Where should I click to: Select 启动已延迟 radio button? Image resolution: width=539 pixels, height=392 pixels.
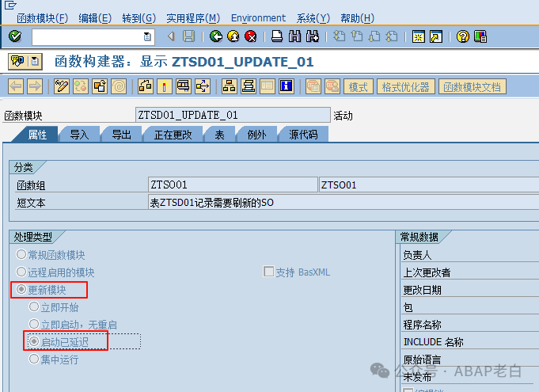coord(34,341)
